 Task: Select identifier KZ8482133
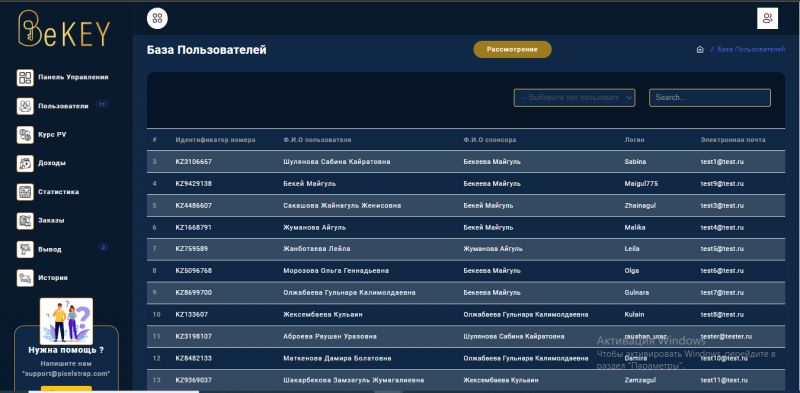click(193, 359)
